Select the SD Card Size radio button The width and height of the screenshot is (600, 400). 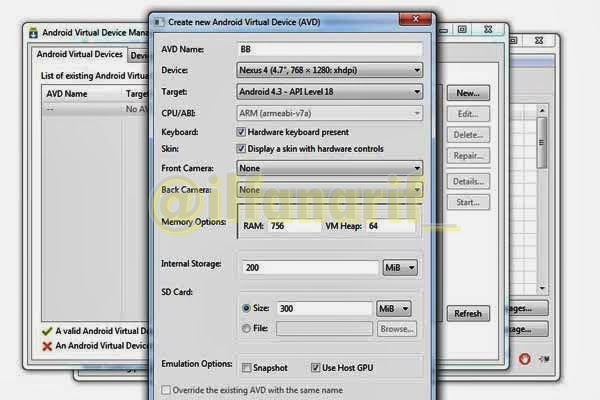[246, 309]
